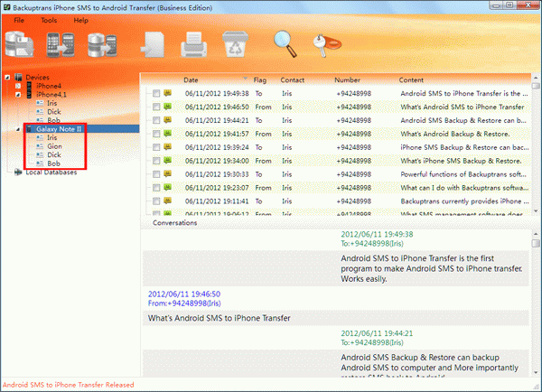
Task: Click the restore database to phone toolbar icon
Action: coord(102,45)
